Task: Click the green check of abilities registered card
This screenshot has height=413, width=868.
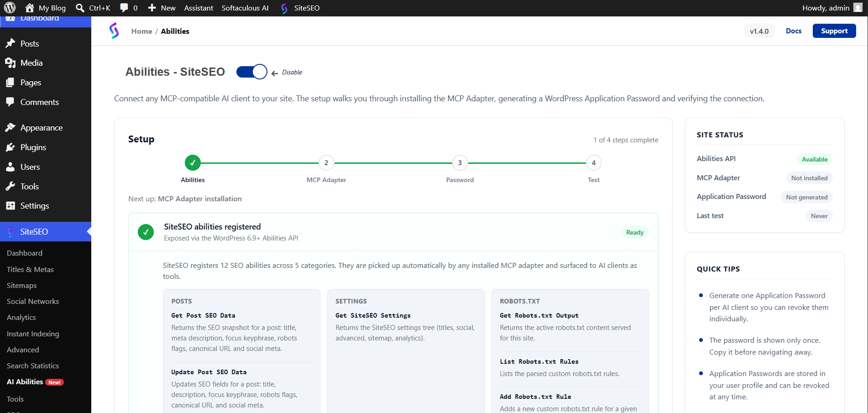Action: pos(146,232)
